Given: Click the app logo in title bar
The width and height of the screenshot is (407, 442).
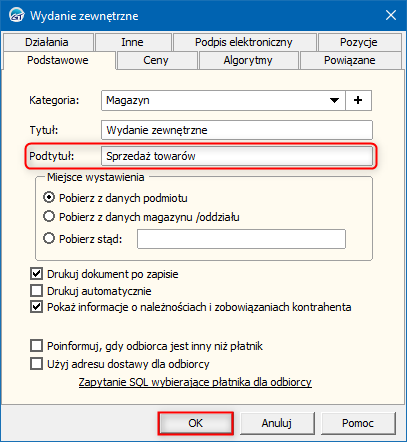Looking at the screenshot, I should click(x=16, y=16).
